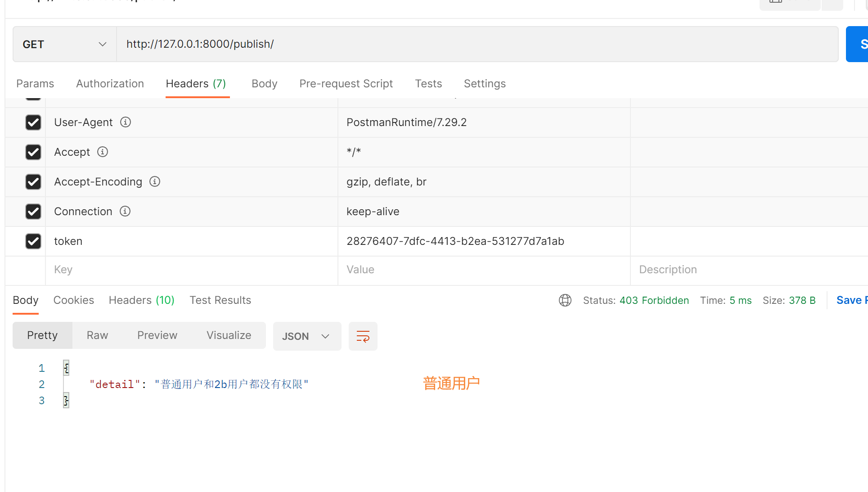The width and height of the screenshot is (868, 492).
Task: Click info icon beside Accept header
Action: click(103, 152)
